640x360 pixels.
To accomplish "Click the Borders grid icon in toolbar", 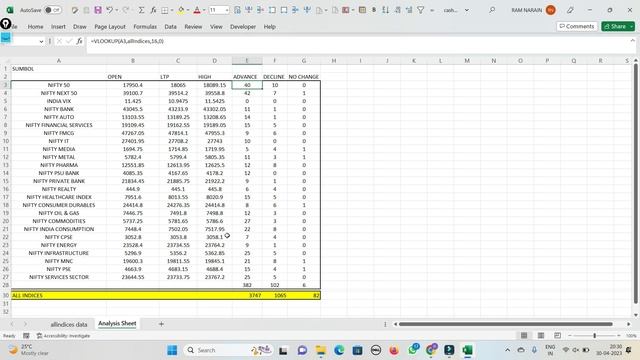I will click(x=164, y=10).
